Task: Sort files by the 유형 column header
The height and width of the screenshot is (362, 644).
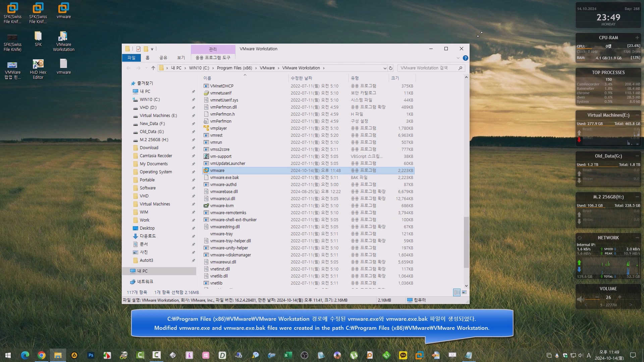Action: [369, 78]
